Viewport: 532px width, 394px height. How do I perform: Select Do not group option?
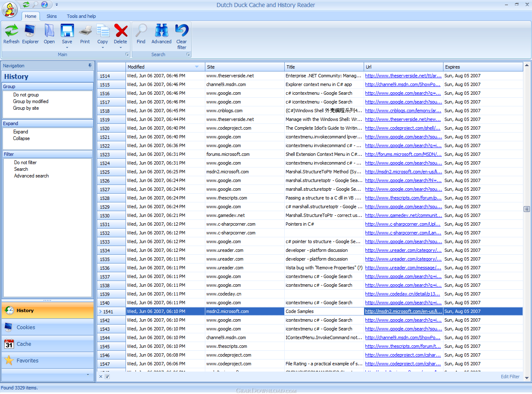pos(26,95)
